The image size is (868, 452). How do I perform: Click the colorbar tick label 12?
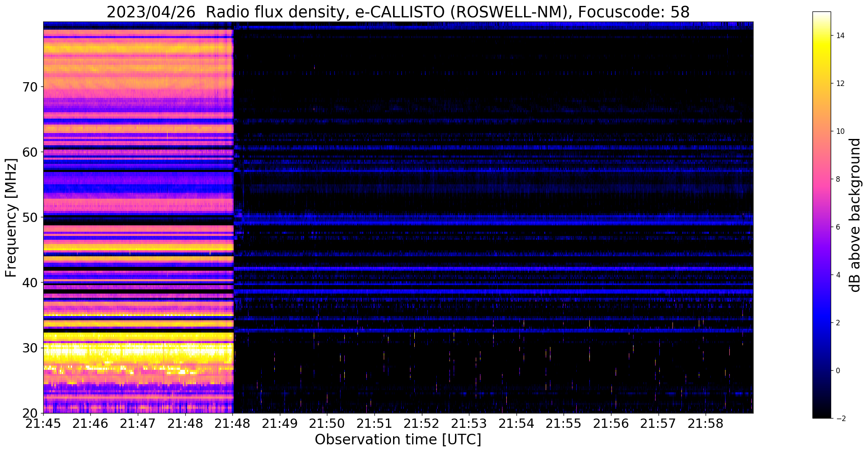tap(840, 83)
